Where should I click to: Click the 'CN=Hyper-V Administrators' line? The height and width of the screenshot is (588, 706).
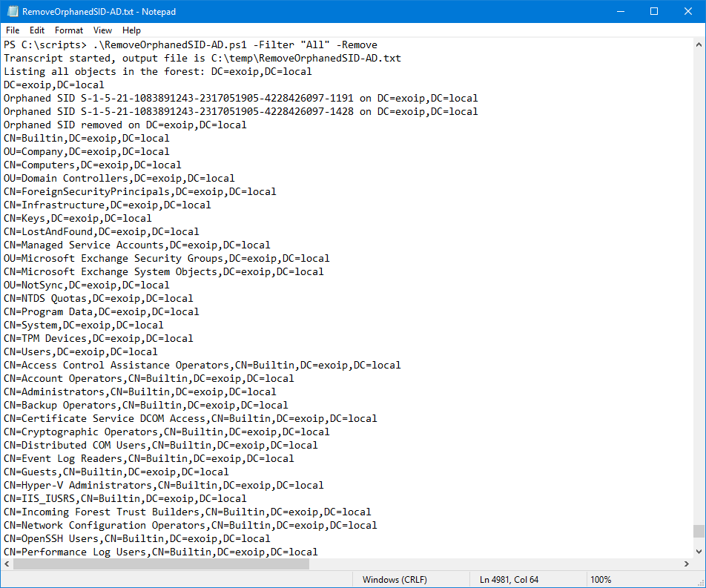click(164, 486)
